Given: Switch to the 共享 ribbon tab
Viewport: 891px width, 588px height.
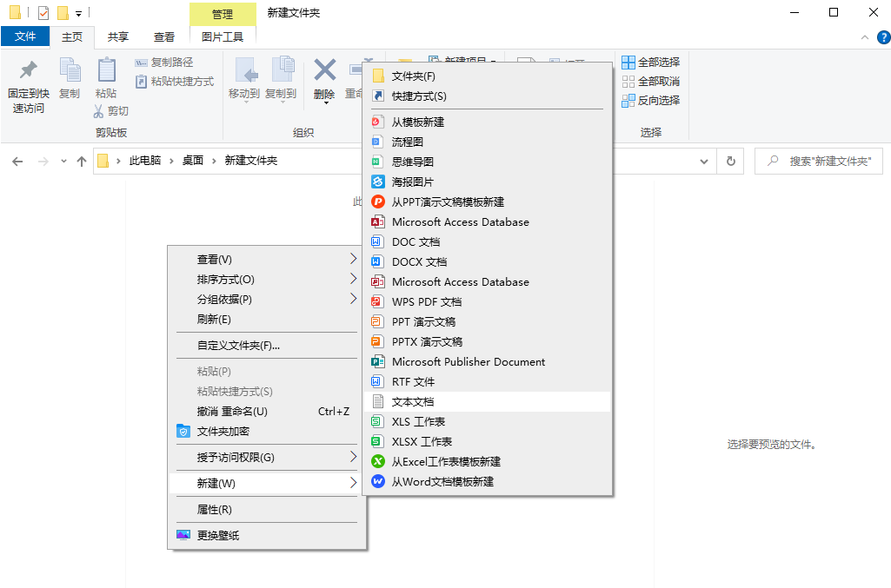Looking at the screenshot, I should click(x=118, y=36).
